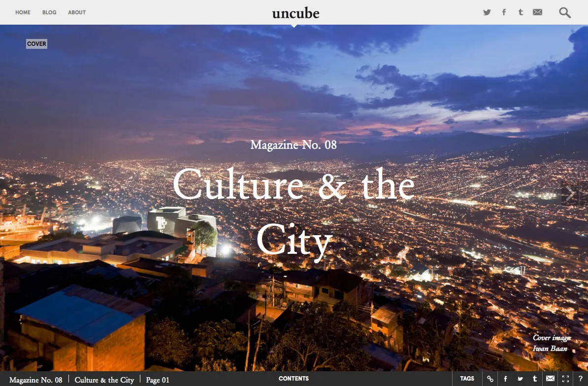Share on Twitter from bottom bar
The height and width of the screenshot is (386, 588).
tap(520, 379)
